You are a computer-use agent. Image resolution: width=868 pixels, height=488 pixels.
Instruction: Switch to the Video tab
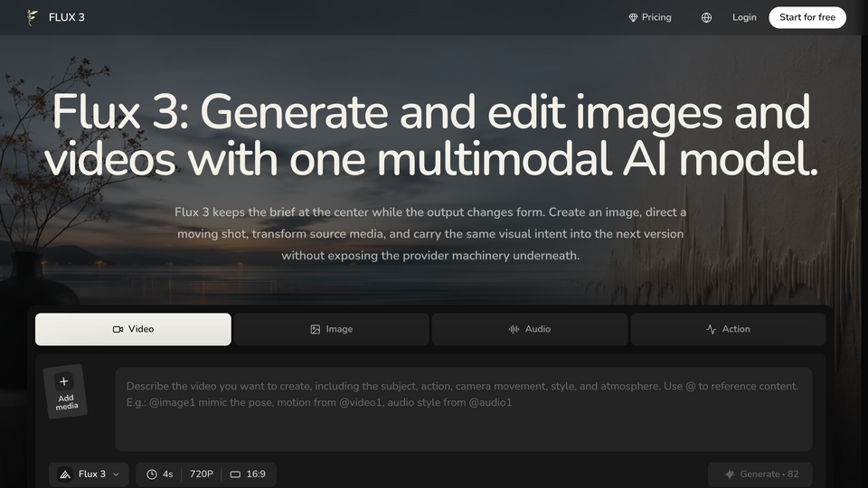[134, 329]
